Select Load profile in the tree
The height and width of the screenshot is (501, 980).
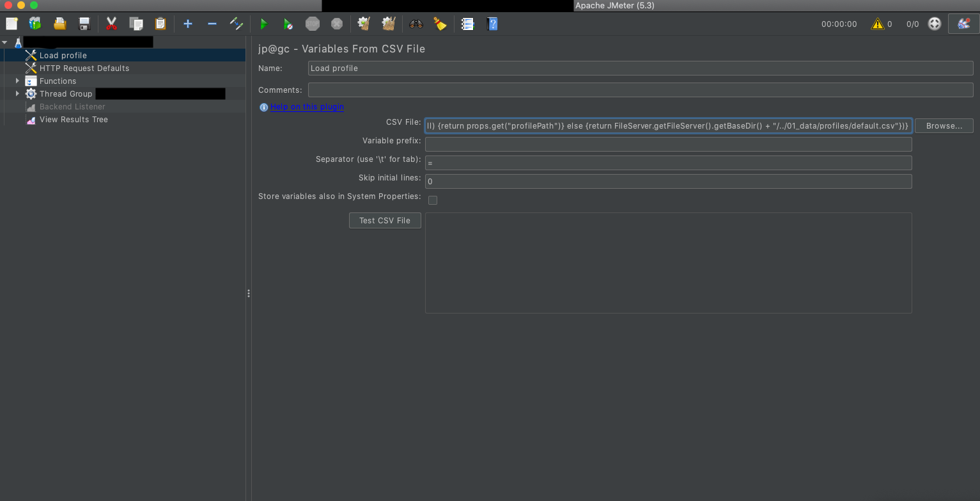[x=63, y=56]
